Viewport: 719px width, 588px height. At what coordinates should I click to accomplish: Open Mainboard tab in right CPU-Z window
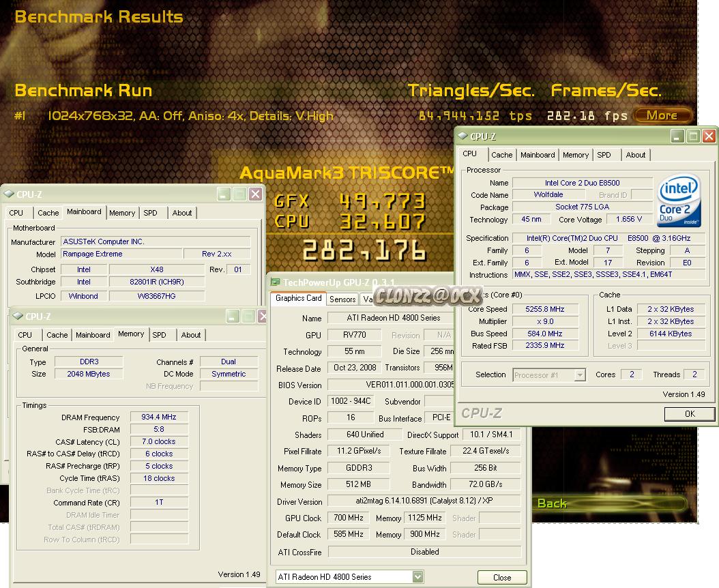tap(538, 155)
